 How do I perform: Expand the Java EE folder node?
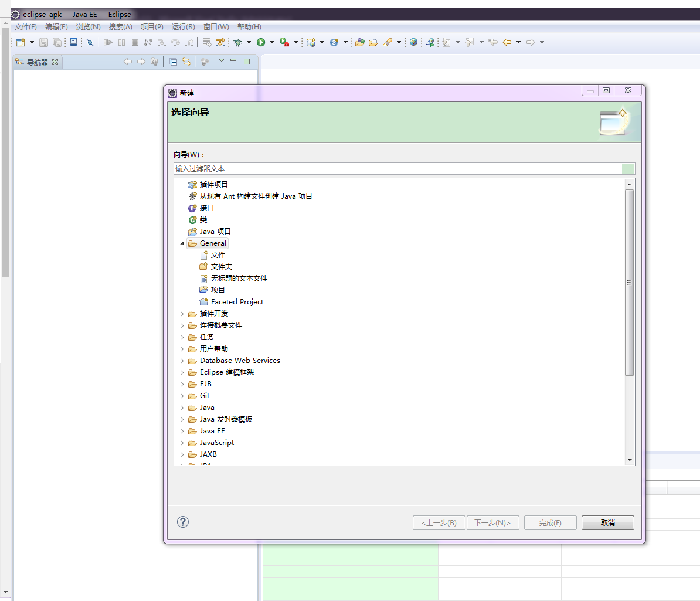click(x=182, y=432)
